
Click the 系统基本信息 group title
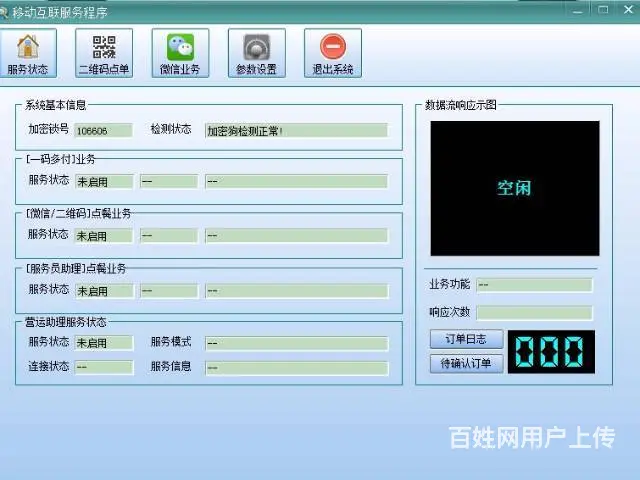pos(56,105)
